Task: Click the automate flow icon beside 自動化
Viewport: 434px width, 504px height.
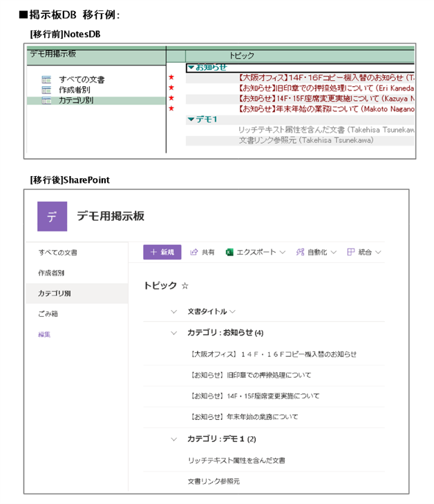Action: point(300,252)
